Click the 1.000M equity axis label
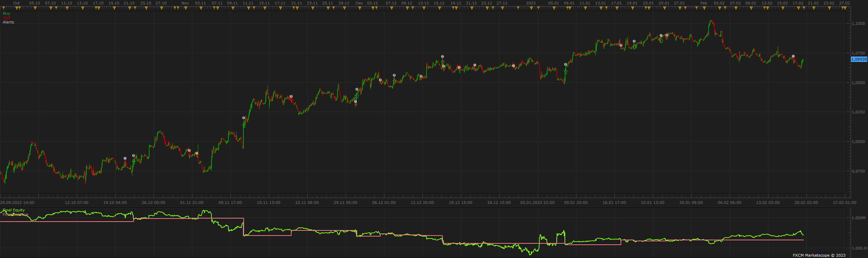 click(858, 218)
